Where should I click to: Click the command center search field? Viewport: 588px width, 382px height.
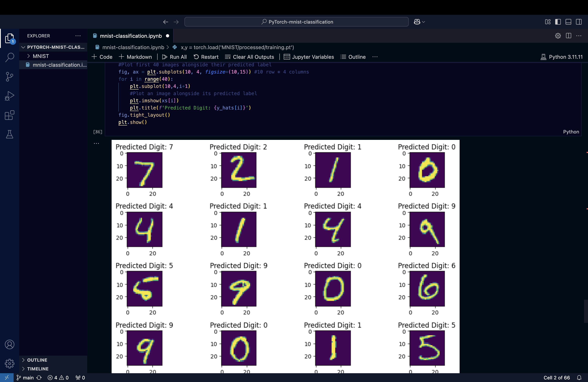pos(296,22)
